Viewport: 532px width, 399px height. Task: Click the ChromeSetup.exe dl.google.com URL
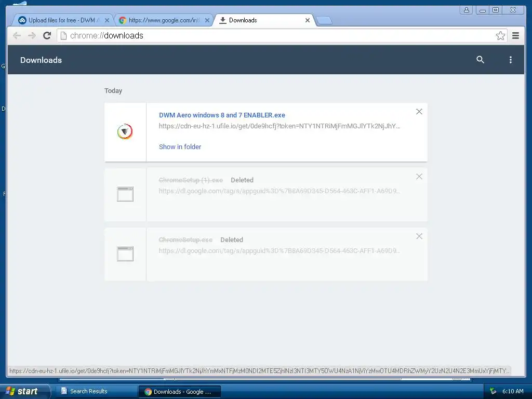(279, 251)
